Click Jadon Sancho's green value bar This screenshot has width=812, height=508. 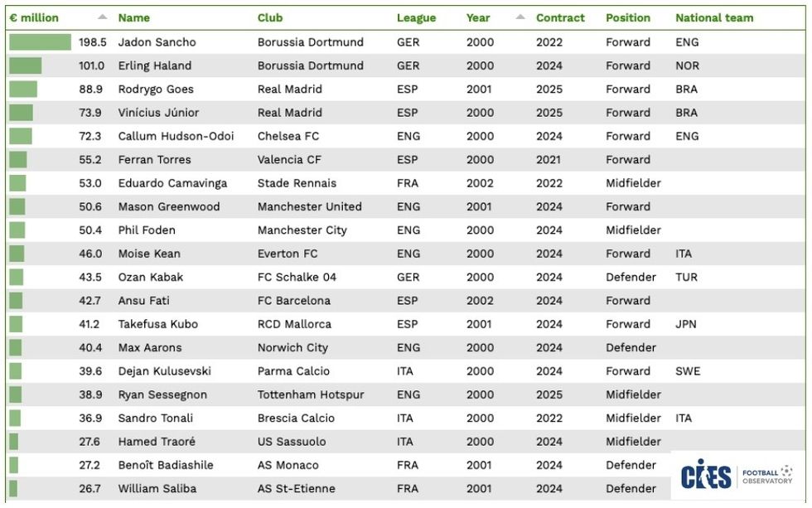tap(40, 42)
